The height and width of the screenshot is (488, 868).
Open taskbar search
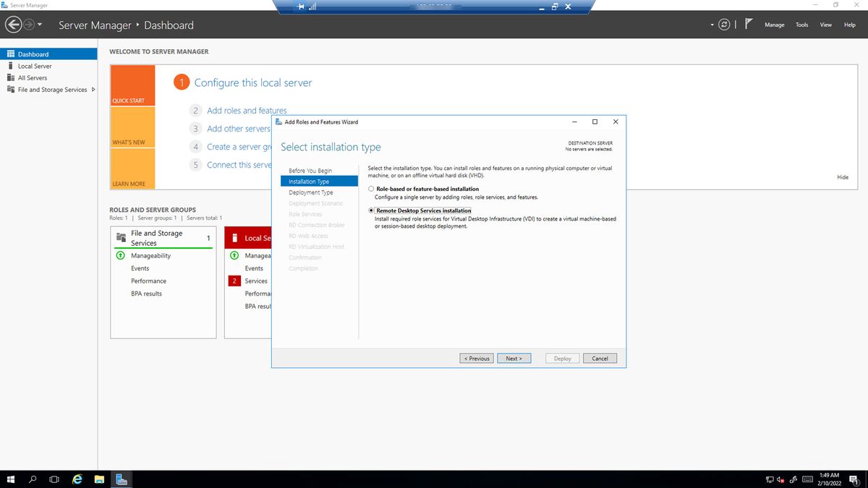[x=33, y=479]
